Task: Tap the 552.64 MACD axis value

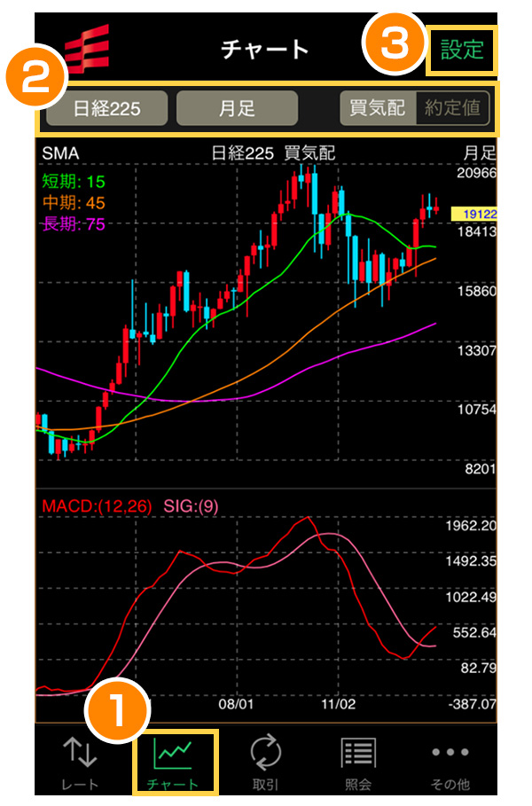Action: pos(473,632)
